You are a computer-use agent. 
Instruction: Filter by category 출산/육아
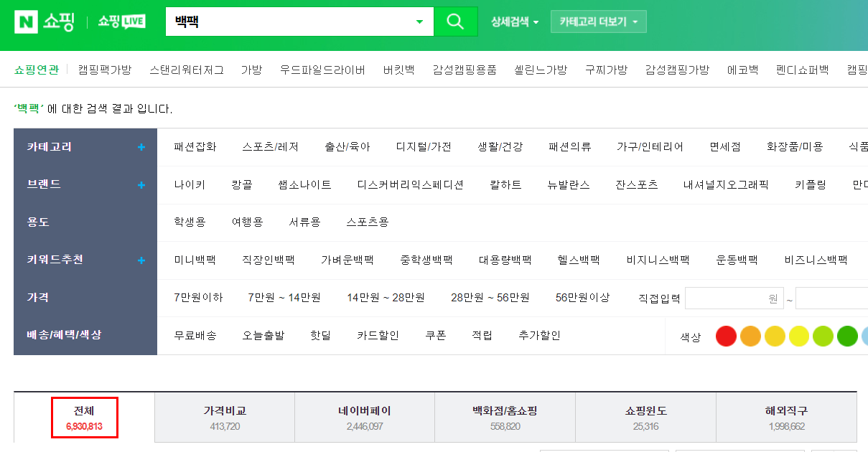click(x=347, y=147)
